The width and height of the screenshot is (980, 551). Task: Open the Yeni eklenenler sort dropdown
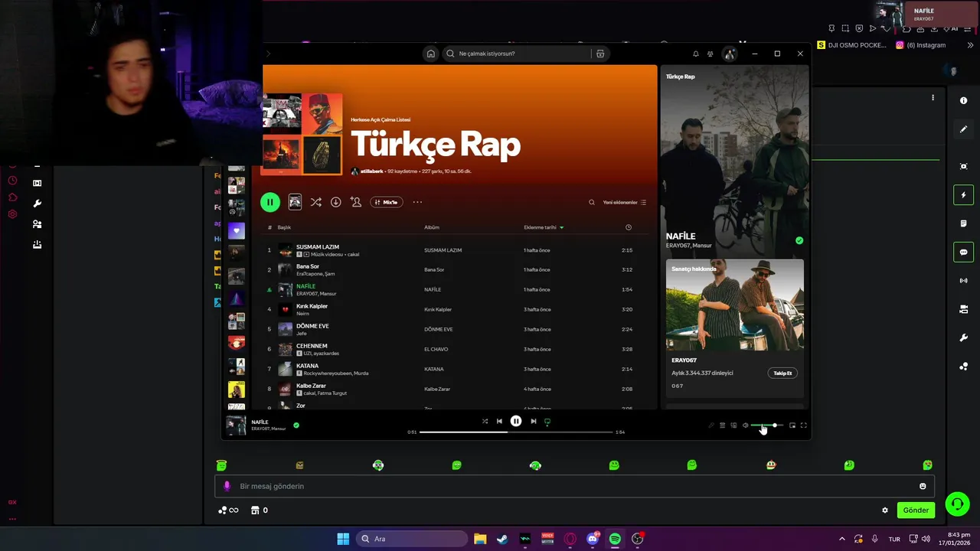[x=625, y=202]
